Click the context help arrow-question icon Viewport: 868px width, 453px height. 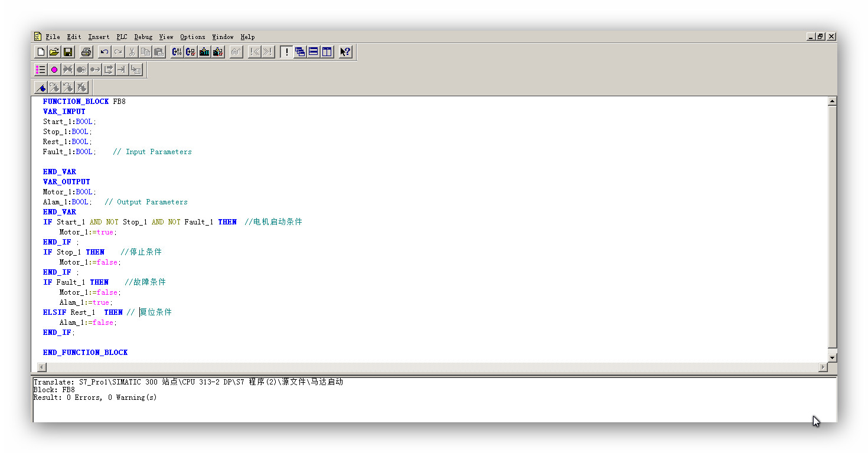pos(345,52)
